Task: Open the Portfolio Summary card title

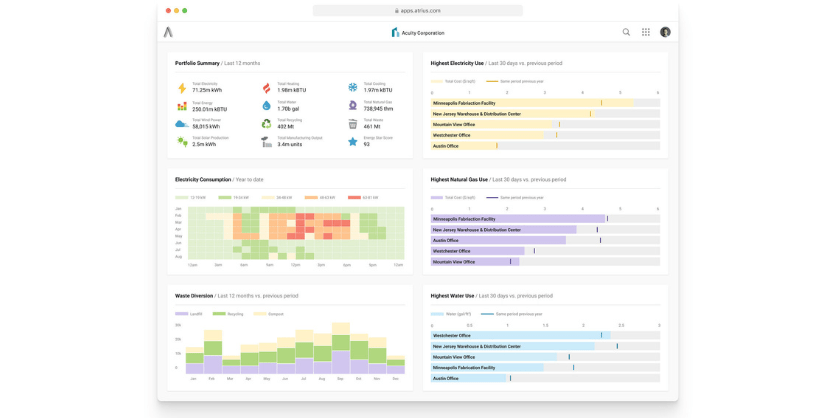Action: point(197,63)
